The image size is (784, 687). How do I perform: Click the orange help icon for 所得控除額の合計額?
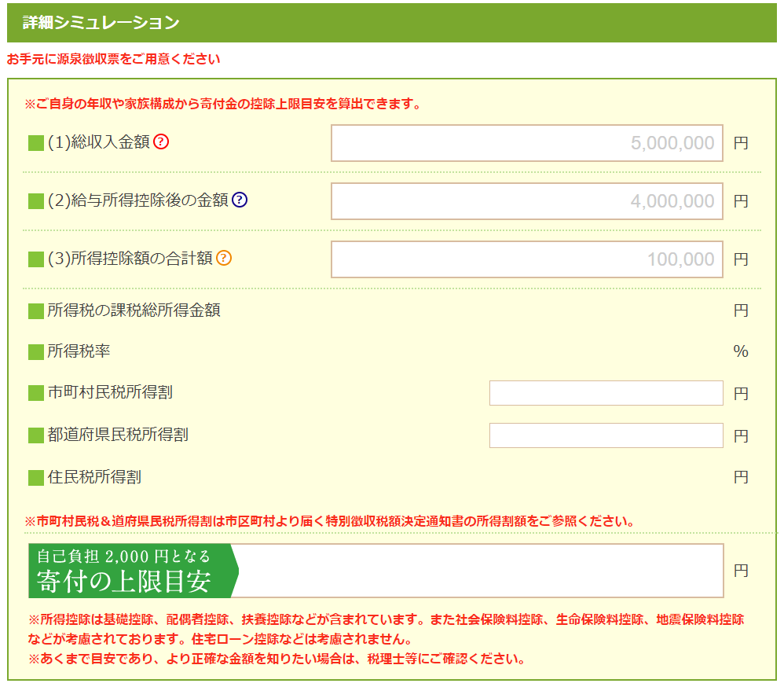coord(224,258)
